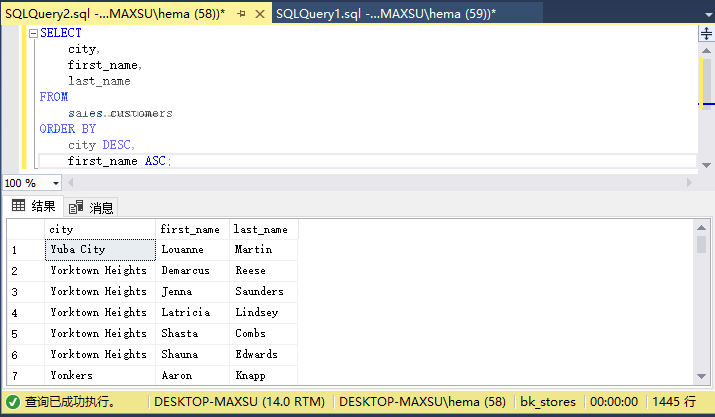
Task: Click the bk_stores database status entry
Action: click(548, 402)
